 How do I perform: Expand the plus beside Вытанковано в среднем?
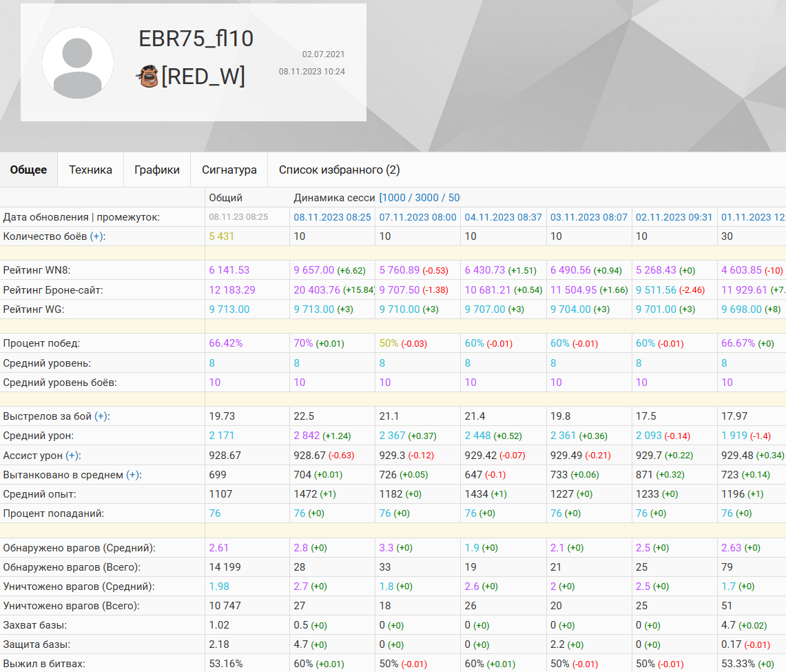(x=133, y=475)
